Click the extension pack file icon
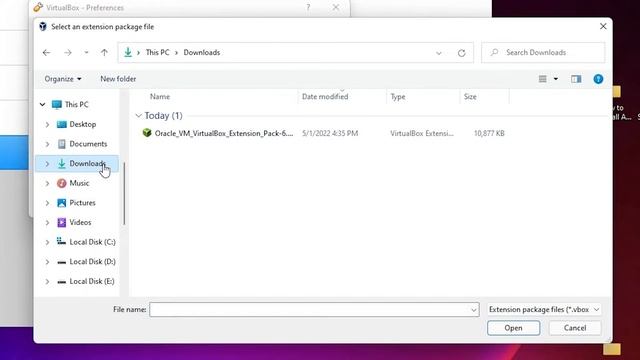This screenshot has height=360, width=640. (147, 133)
